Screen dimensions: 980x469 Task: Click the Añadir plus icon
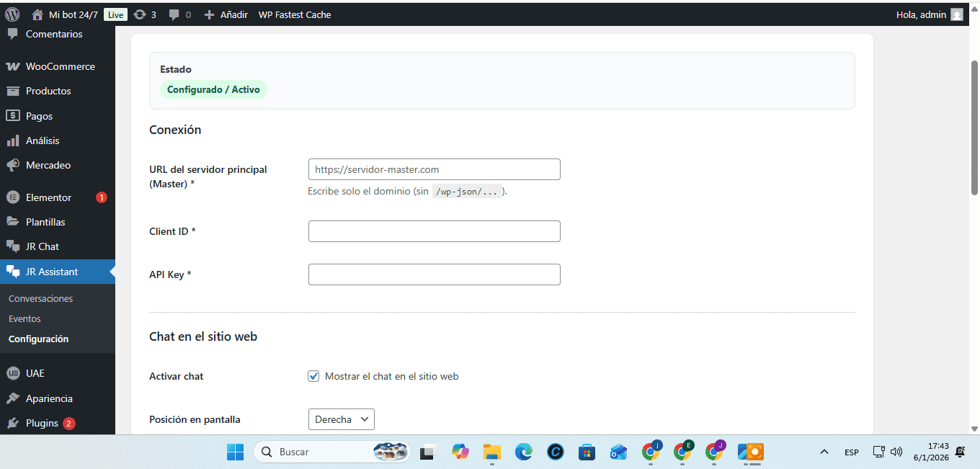(x=208, y=14)
